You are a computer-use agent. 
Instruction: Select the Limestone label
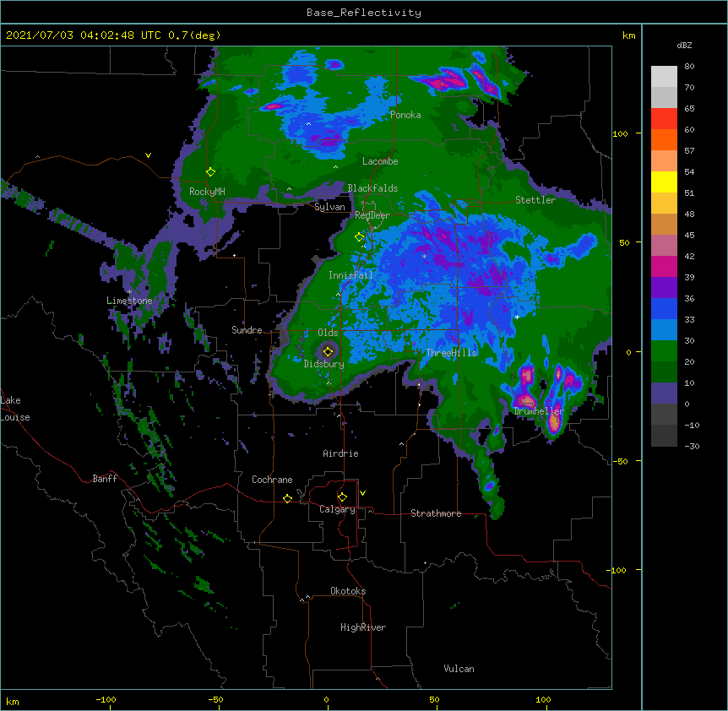click(x=129, y=301)
